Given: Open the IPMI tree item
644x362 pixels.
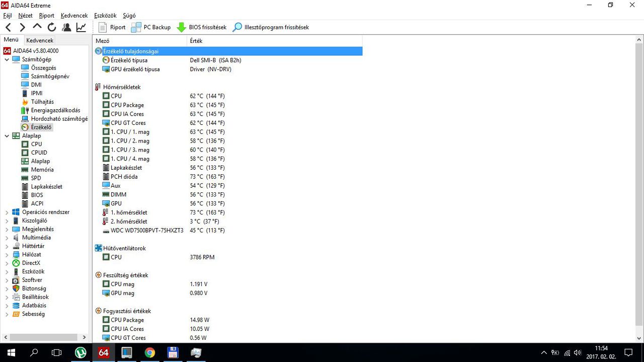Looking at the screenshot, I should coord(37,93).
